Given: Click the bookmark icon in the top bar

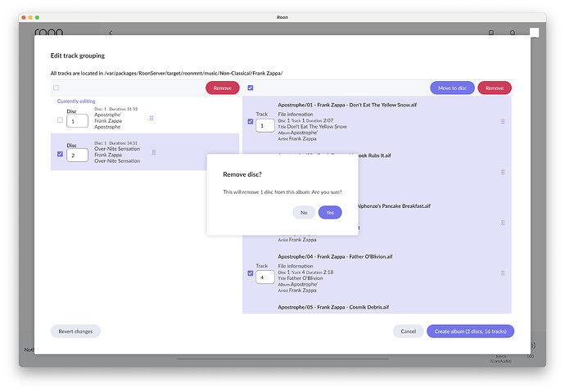Looking at the screenshot, I should point(491,34).
